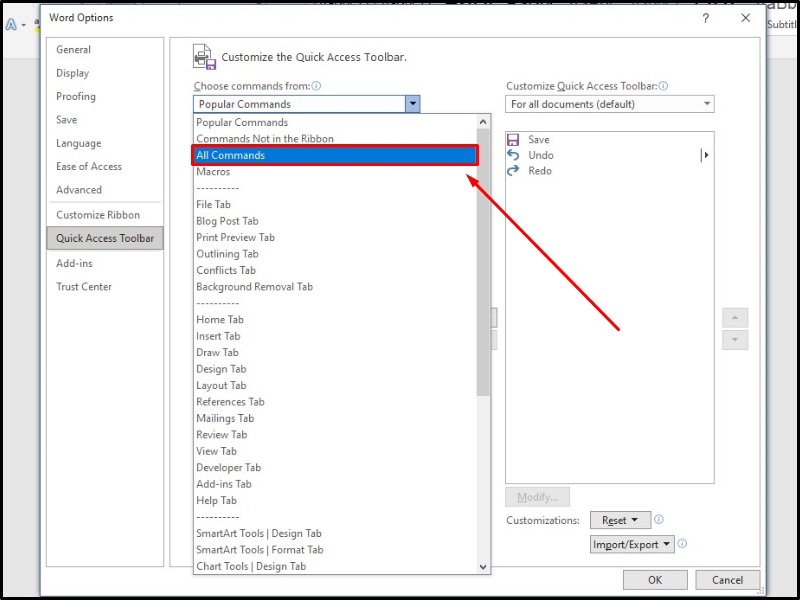The height and width of the screenshot is (600, 800).
Task: Select Insert Tab option
Action: pos(335,336)
